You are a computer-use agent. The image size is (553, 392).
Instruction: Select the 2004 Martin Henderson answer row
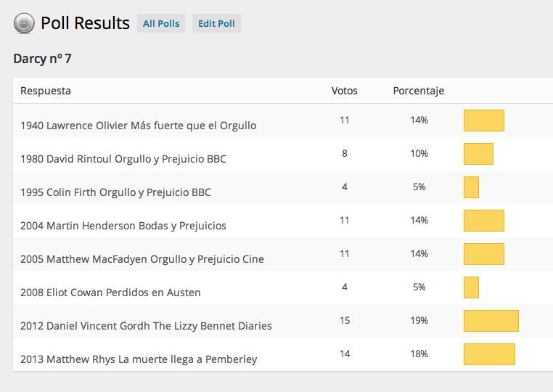click(x=123, y=225)
